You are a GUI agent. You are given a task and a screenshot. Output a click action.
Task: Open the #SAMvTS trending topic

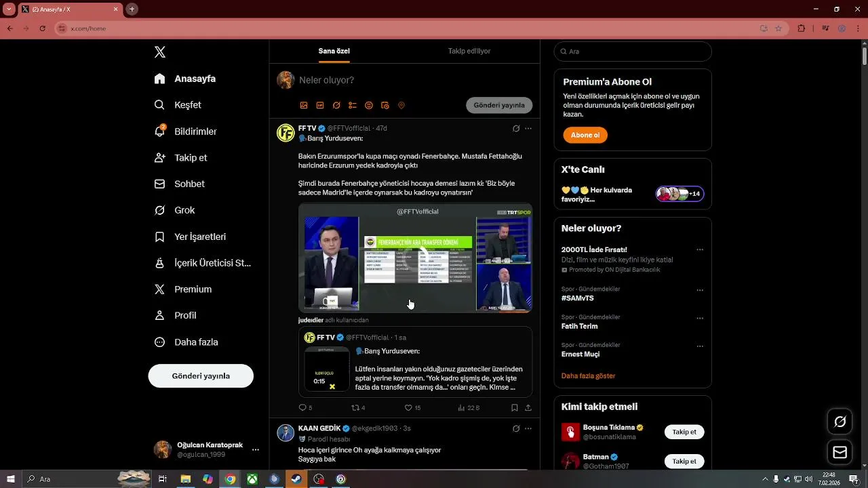coord(578,298)
